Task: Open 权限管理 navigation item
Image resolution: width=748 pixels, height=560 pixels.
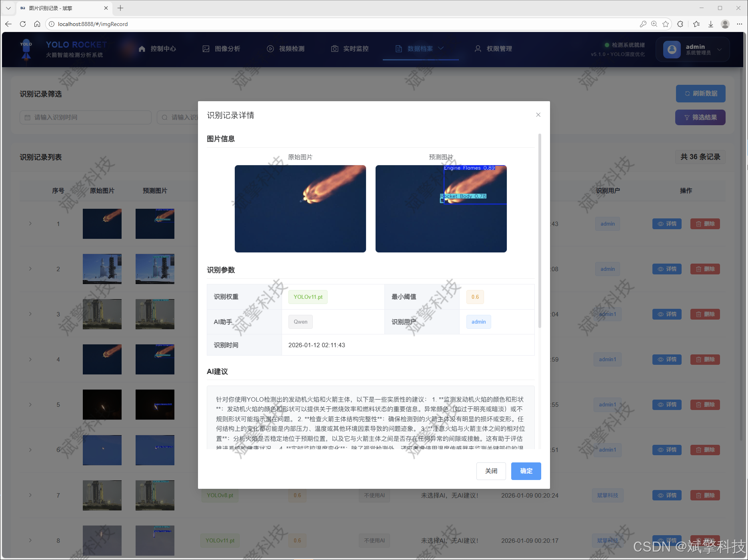Action: coord(493,49)
